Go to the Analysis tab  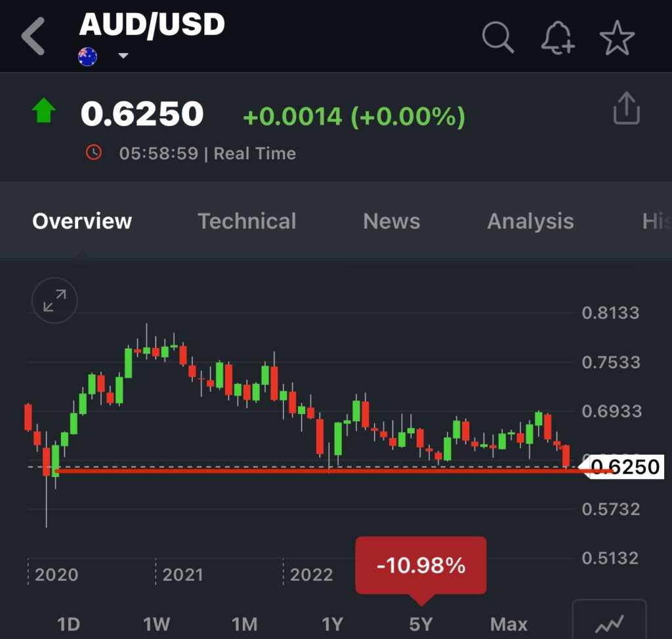coord(530,221)
